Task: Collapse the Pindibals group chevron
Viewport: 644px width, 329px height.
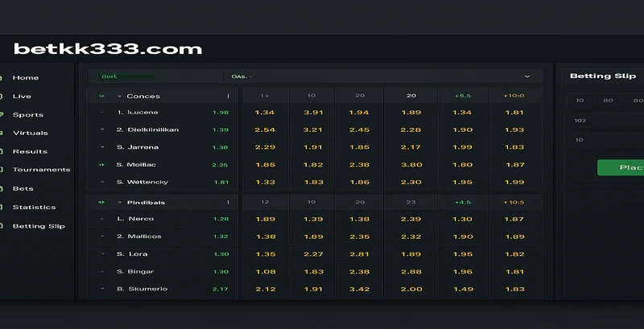Action: pyautogui.click(x=120, y=203)
